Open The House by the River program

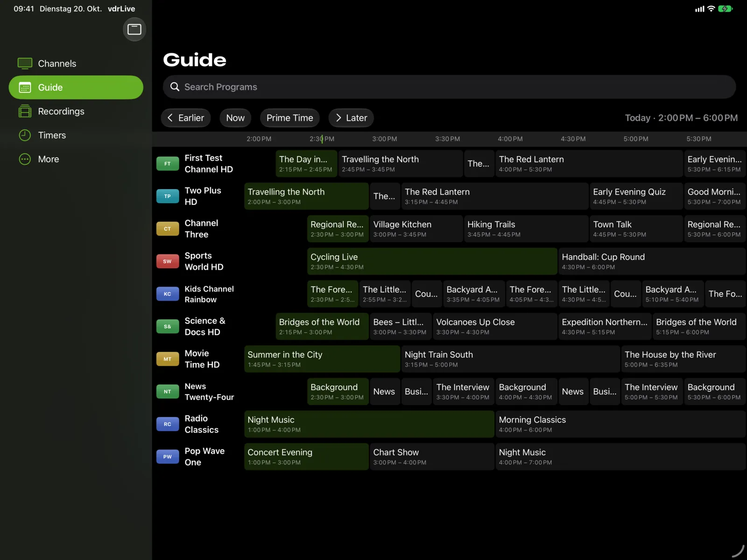[x=684, y=359]
